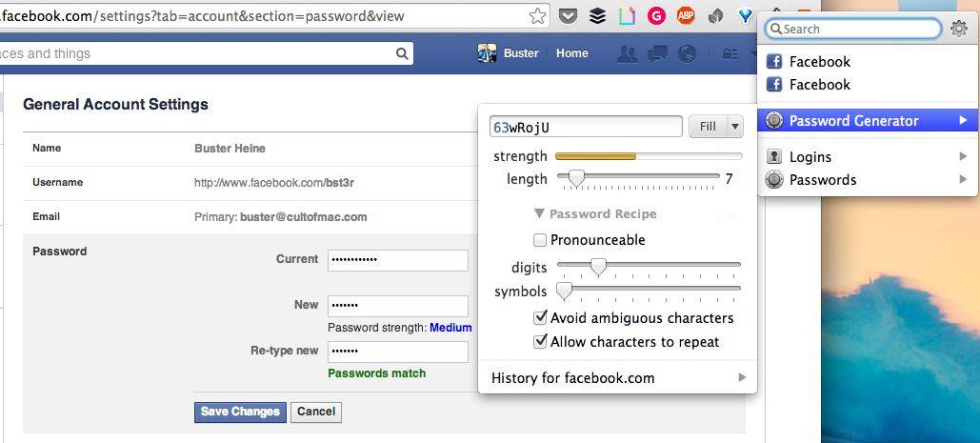Open 1Password settings gear

click(959, 29)
